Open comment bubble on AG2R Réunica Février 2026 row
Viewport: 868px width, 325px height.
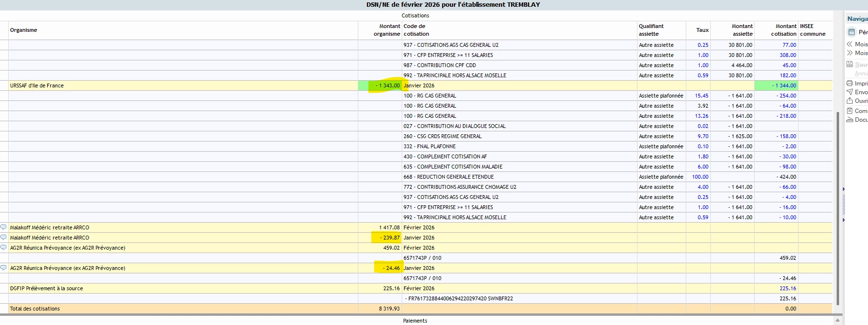pyautogui.click(x=4, y=247)
